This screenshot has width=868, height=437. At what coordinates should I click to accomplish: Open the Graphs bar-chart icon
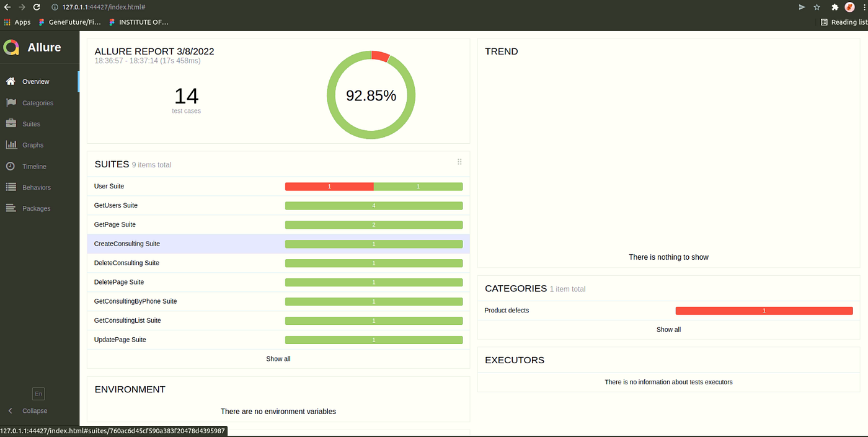click(10, 144)
